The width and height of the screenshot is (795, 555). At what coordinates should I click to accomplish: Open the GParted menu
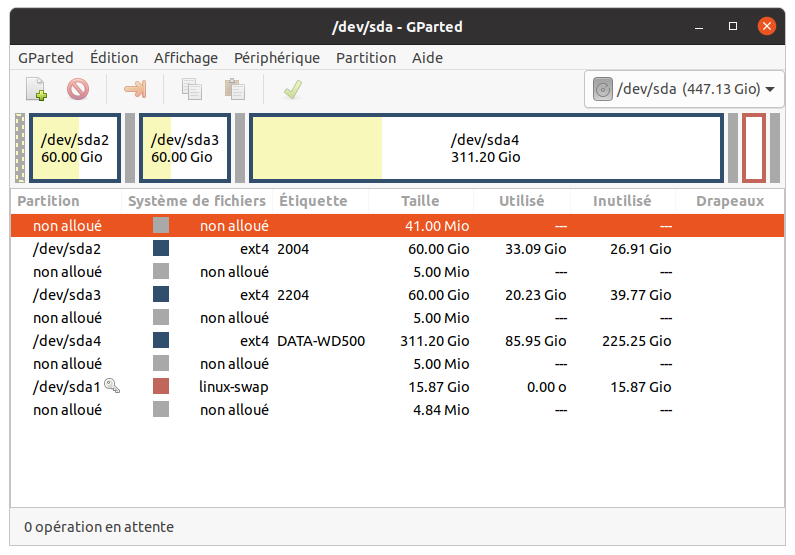tap(46, 58)
